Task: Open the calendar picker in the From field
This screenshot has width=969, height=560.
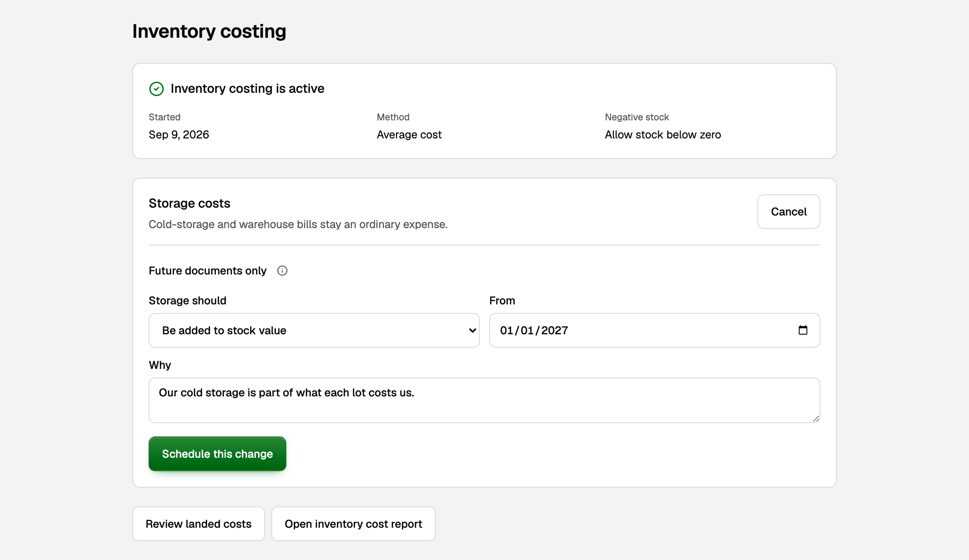Action: point(803,330)
